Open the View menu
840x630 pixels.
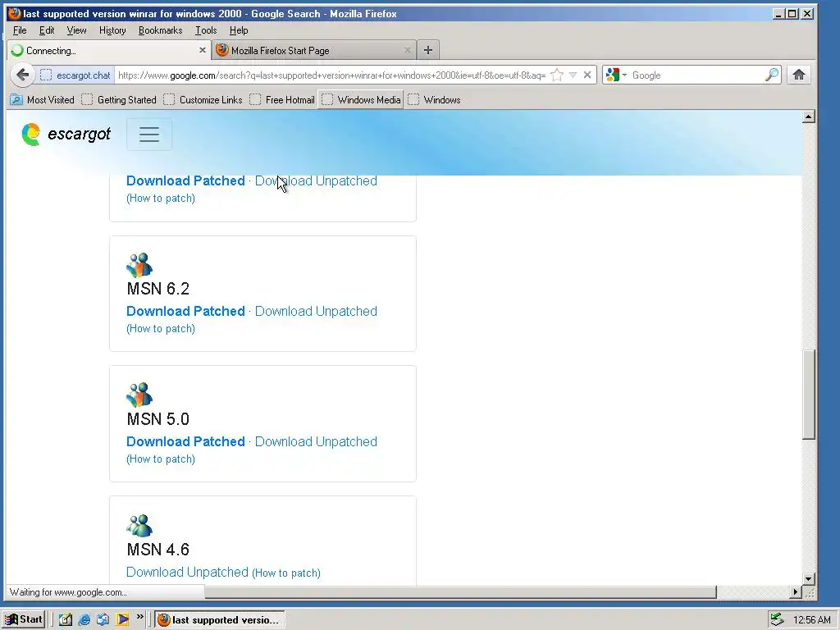coord(76,30)
